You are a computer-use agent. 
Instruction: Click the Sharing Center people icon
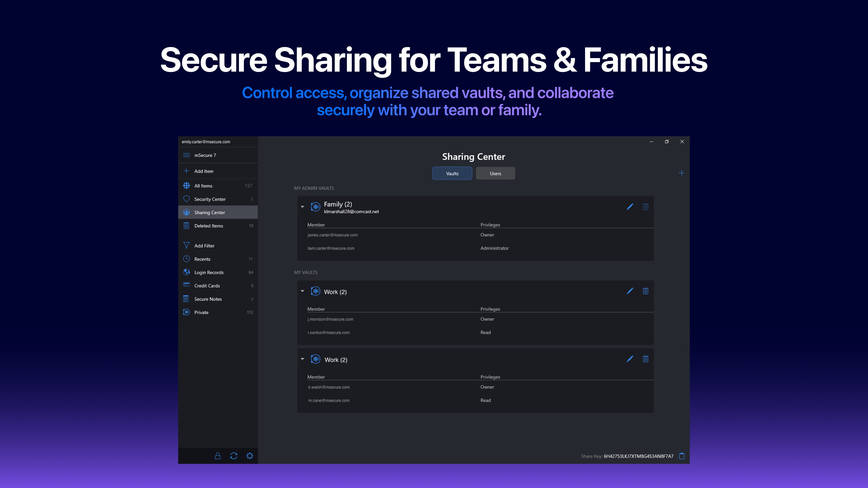pos(186,212)
